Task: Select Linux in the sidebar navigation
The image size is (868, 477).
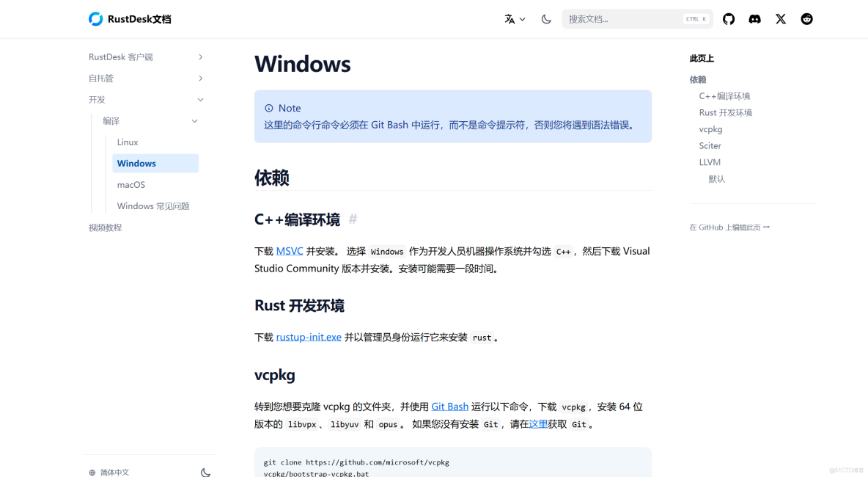Action: click(128, 142)
